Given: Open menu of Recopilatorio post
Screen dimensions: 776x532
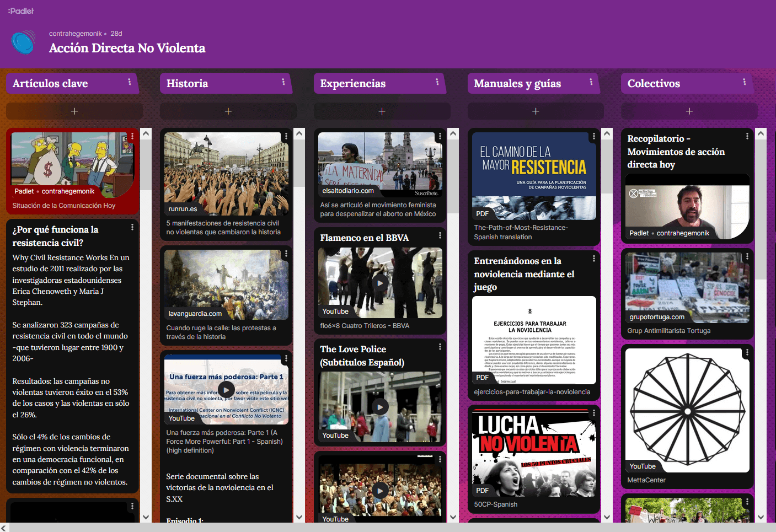Looking at the screenshot, I should pos(747,136).
